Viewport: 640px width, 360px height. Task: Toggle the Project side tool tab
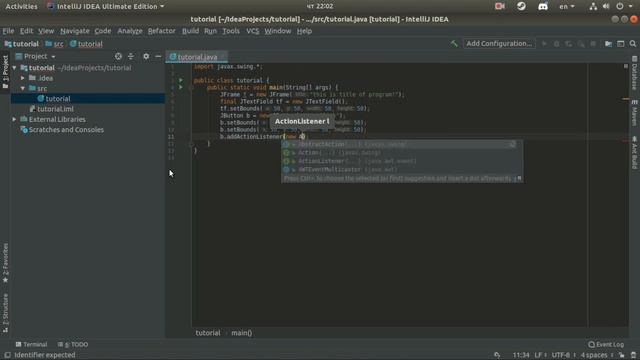click(x=5, y=72)
